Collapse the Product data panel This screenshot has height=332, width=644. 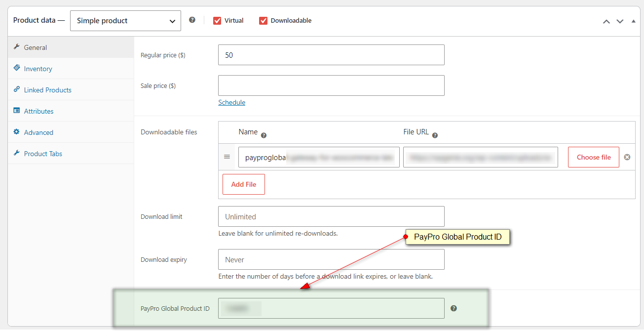[x=634, y=21]
